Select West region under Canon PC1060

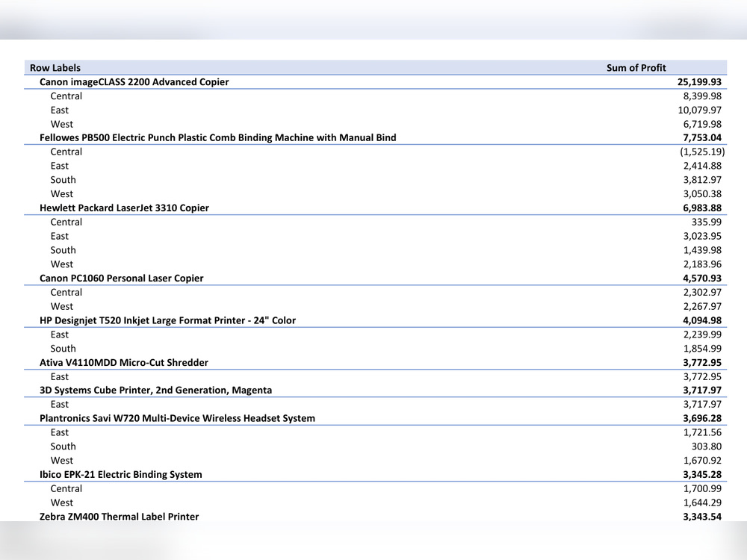coord(62,306)
